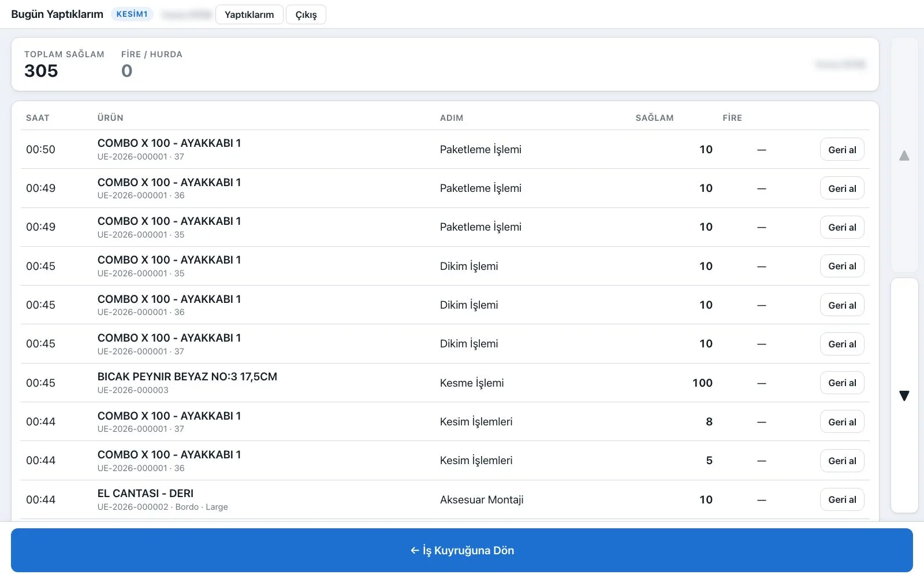This screenshot has width=924, height=578.
Task: Click quantity 8 in Kesim İşlemleri row
Action: [709, 421]
